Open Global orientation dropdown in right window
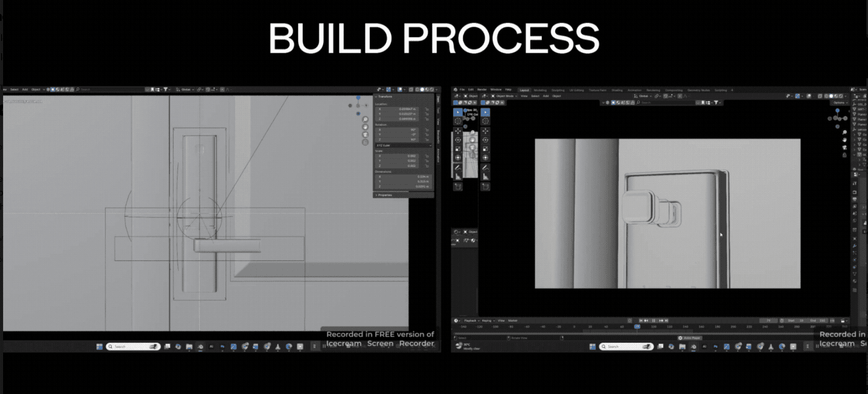 pyautogui.click(x=643, y=96)
